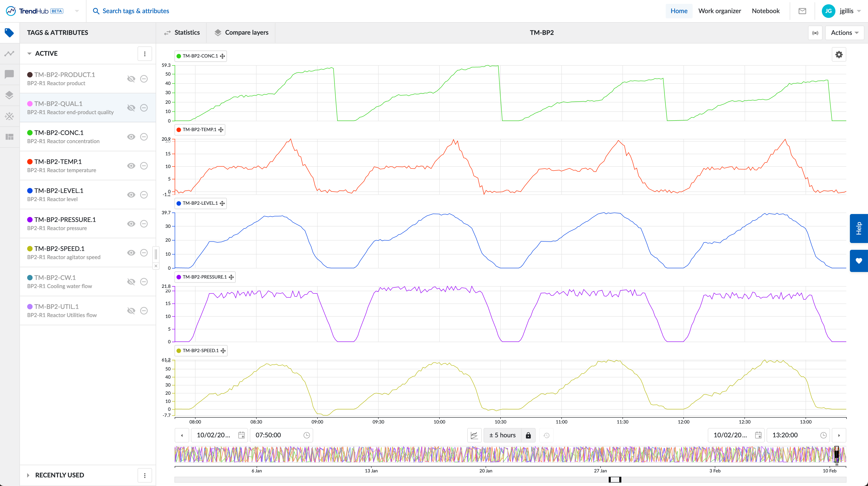This screenshot has height=486, width=868.
Task: Open the trend views sidebar icon
Action: point(10,54)
